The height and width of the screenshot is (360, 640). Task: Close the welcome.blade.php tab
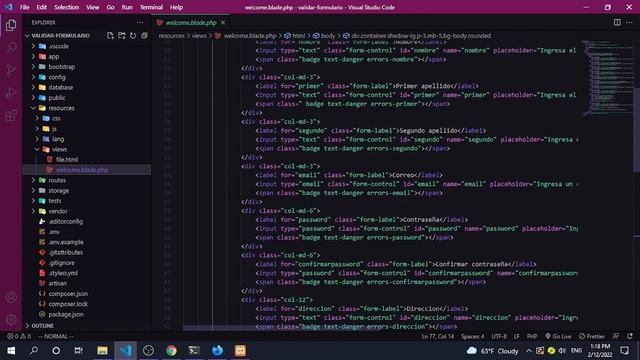(223, 23)
